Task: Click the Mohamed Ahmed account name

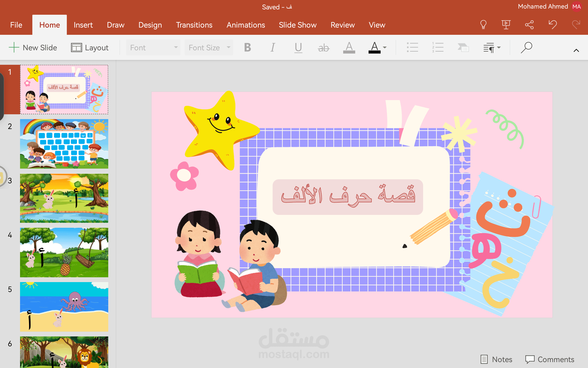Action: (x=543, y=6)
